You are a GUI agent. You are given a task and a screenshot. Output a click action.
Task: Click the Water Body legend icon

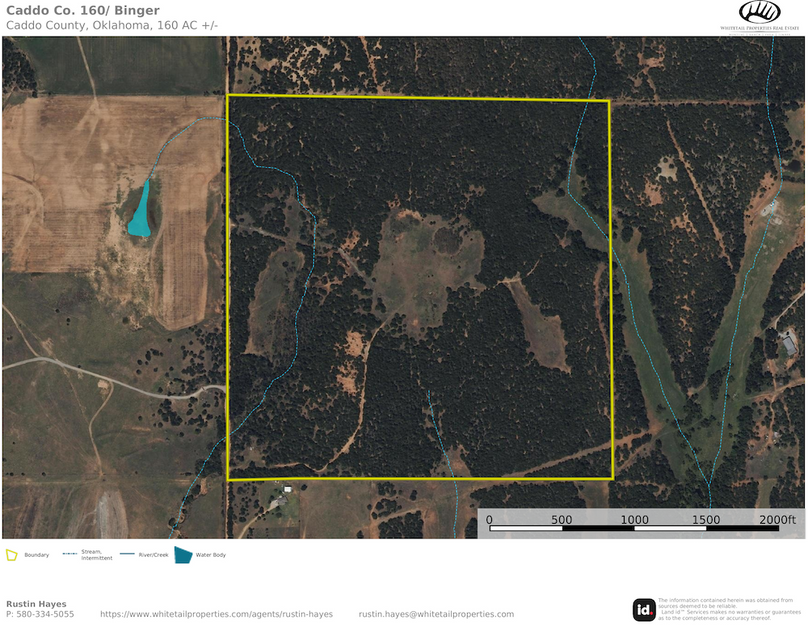[x=183, y=554]
